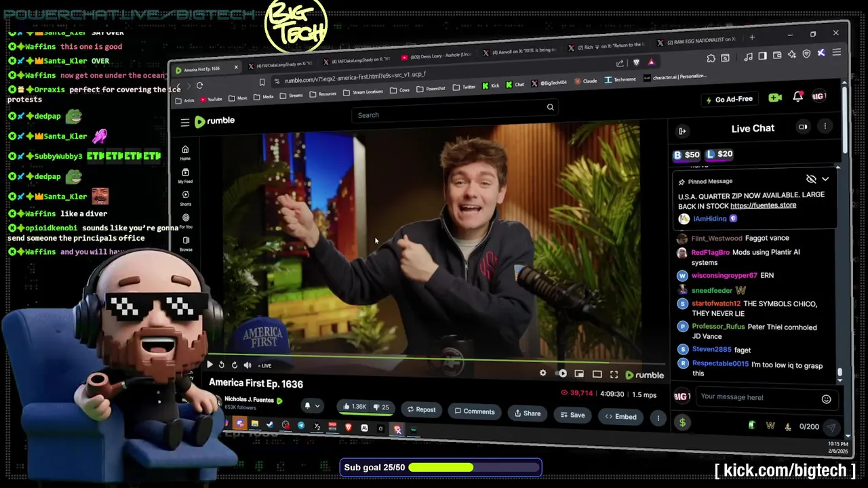The height and width of the screenshot is (488, 868).
Task: Dislike the video thumbs down
Action: click(381, 407)
